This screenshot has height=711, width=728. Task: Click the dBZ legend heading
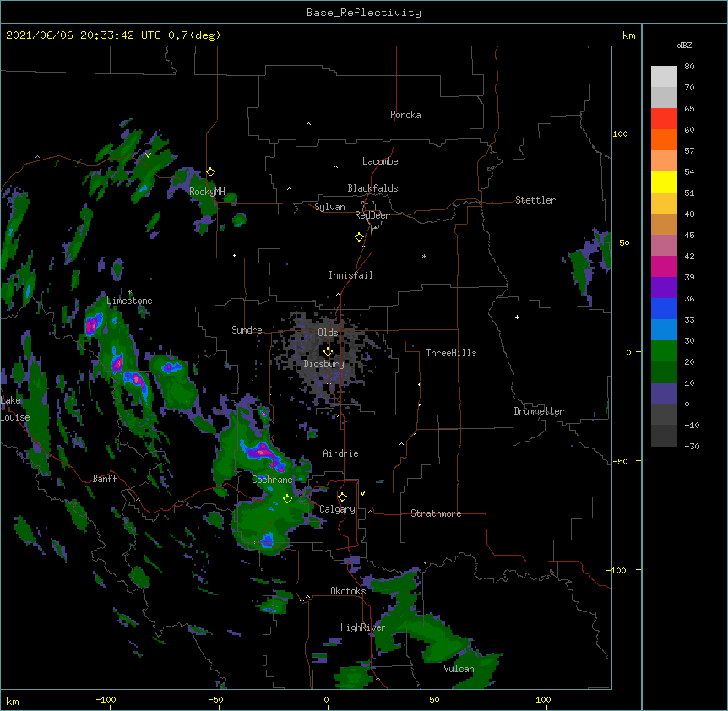tap(684, 45)
